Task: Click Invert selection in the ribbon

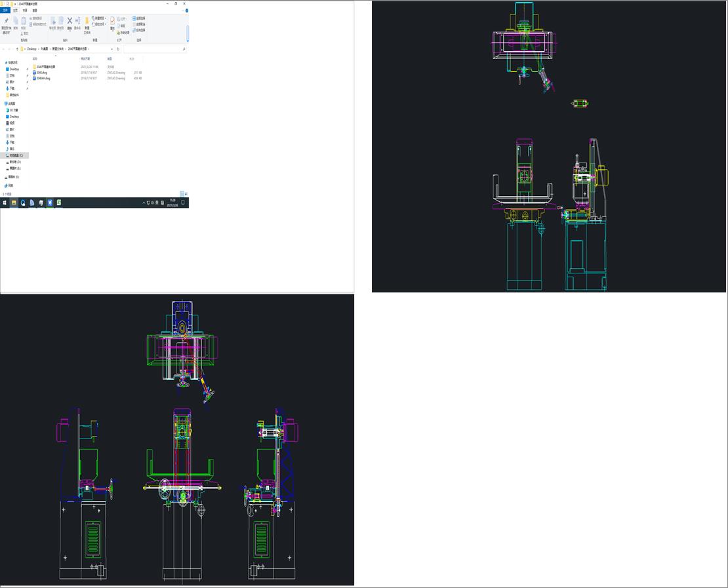Action: 139,29
